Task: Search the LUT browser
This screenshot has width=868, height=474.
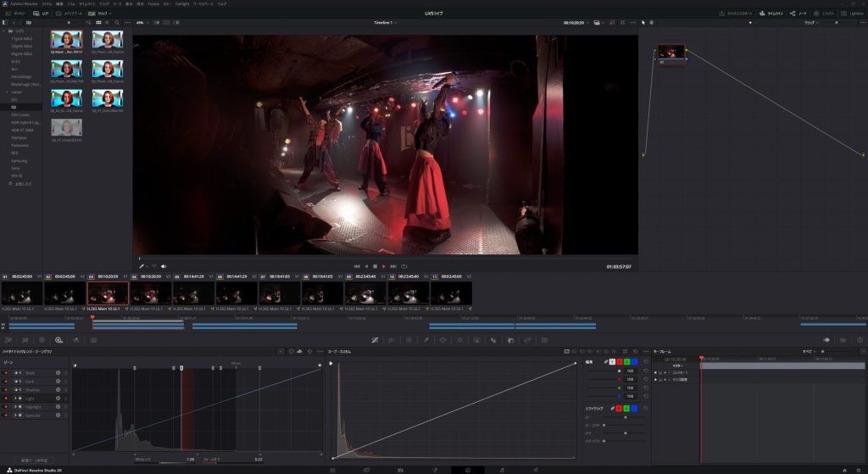Action: (117, 23)
